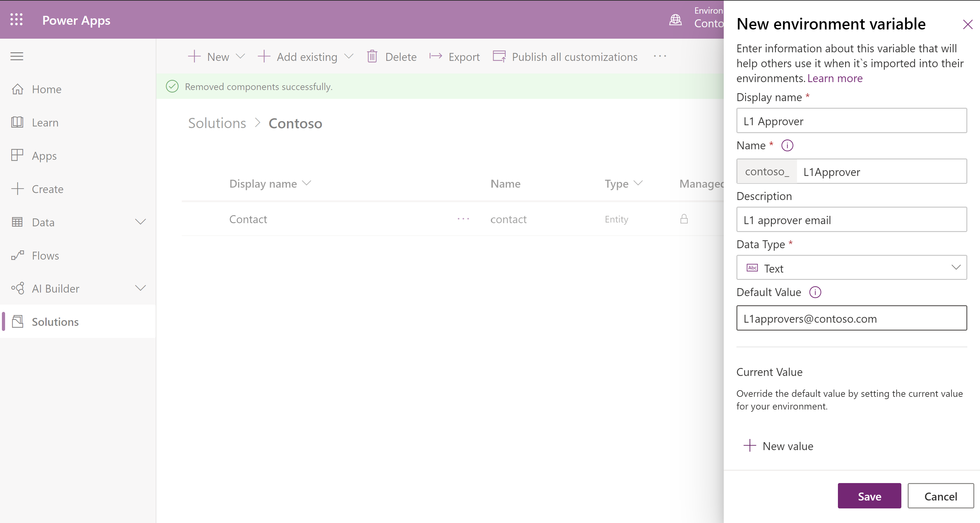
Task: Click the Export solution icon
Action: [434, 57]
